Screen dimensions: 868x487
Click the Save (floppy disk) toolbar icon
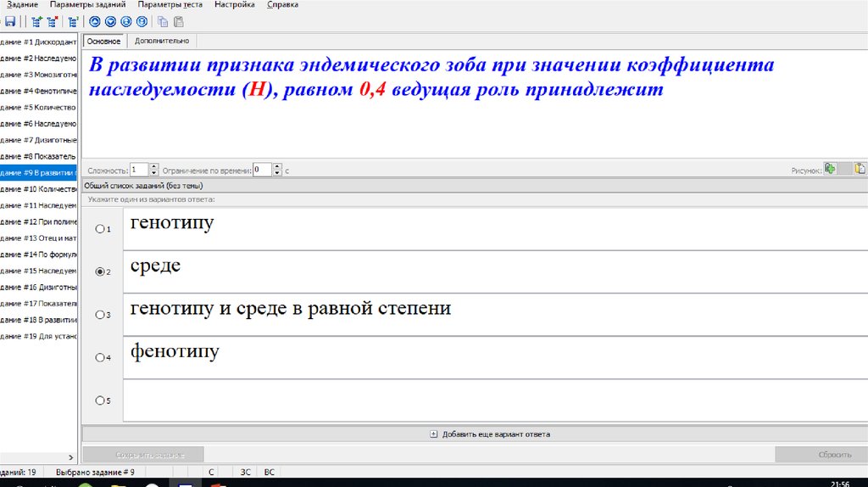[10, 21]
